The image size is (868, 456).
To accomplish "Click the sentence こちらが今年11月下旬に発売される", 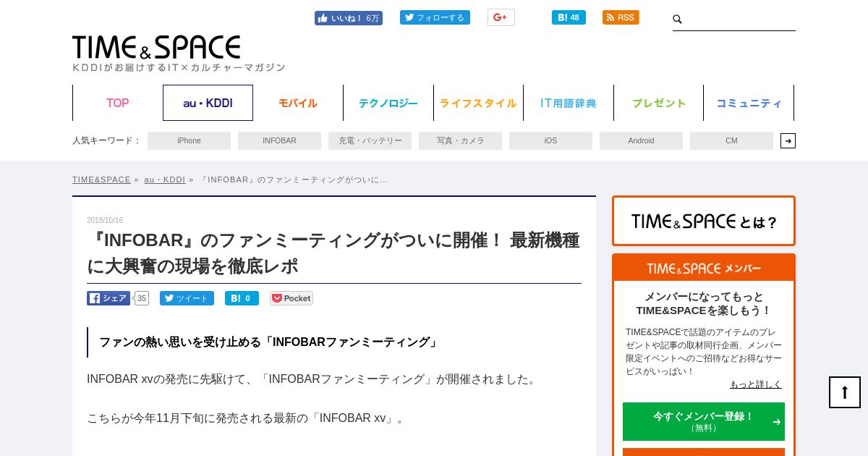I will [247, 418].
